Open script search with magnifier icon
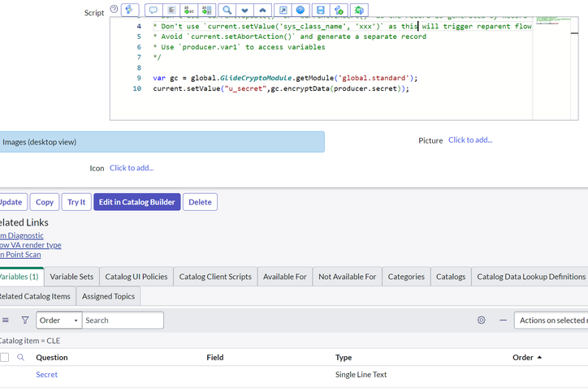The image size is (588, 391). (x=227, y=10)
